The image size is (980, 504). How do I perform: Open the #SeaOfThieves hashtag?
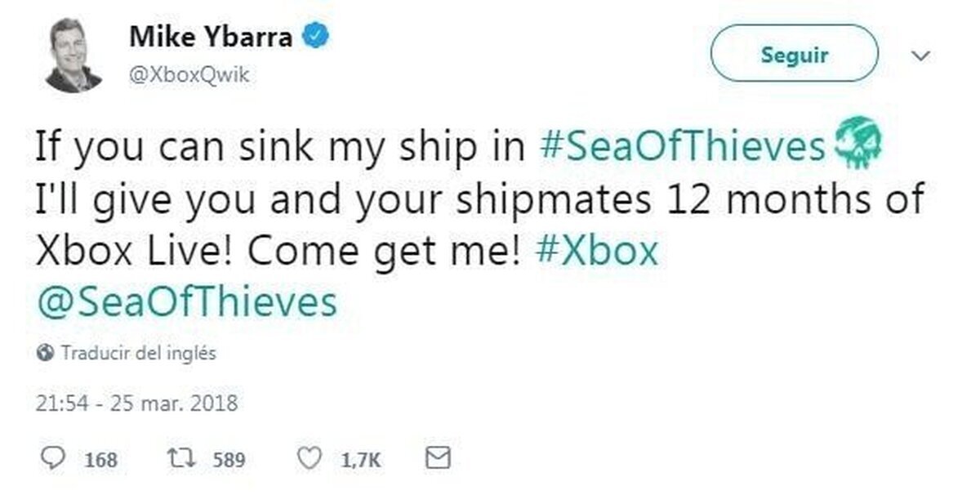pos(681,147)
